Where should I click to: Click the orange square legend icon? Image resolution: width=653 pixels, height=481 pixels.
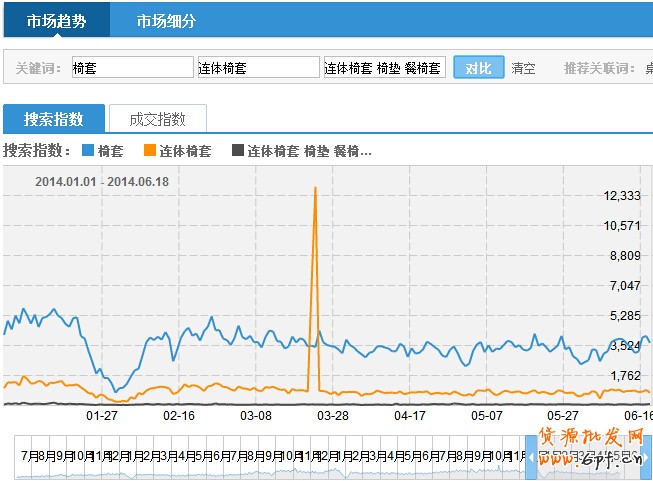point(150,151)
